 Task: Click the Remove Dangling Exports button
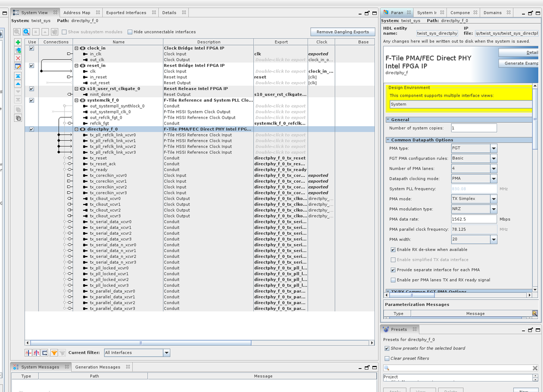click(x=342, y=32)
